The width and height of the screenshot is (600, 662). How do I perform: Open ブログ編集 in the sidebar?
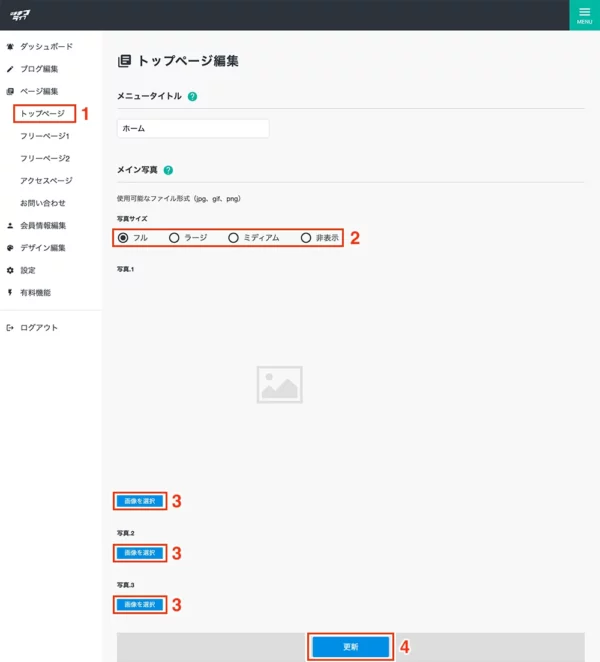39,69
